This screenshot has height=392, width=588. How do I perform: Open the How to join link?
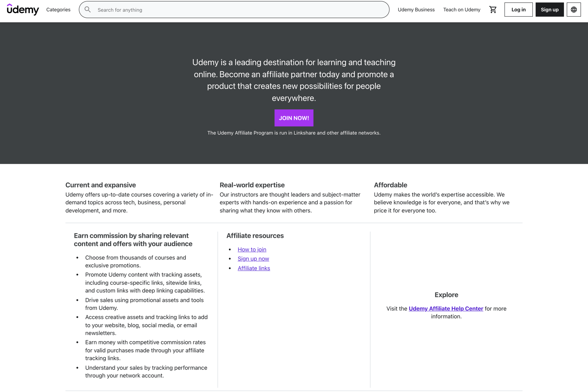[252, 249]
